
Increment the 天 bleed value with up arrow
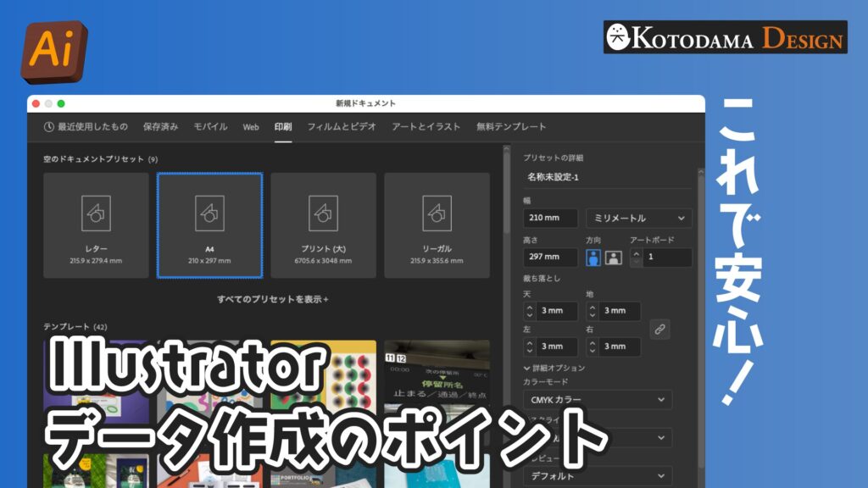click(528, 306)
